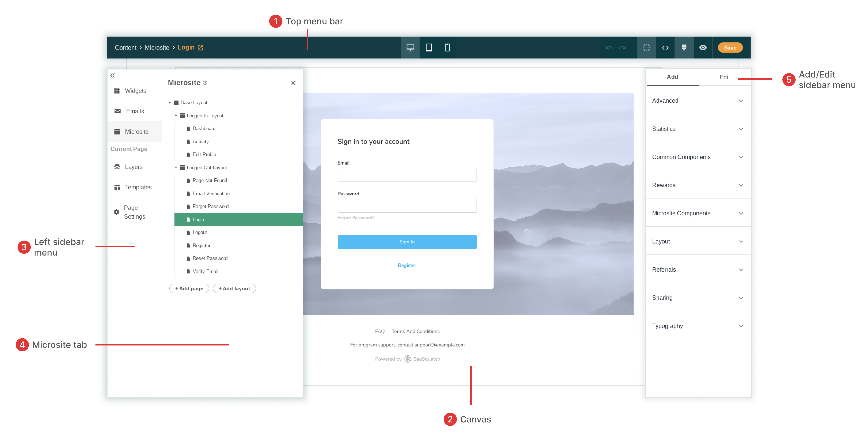The image size is (868, 442).
Task: Open the Content breadcrumb item
Action: click(x=126, y=48)
